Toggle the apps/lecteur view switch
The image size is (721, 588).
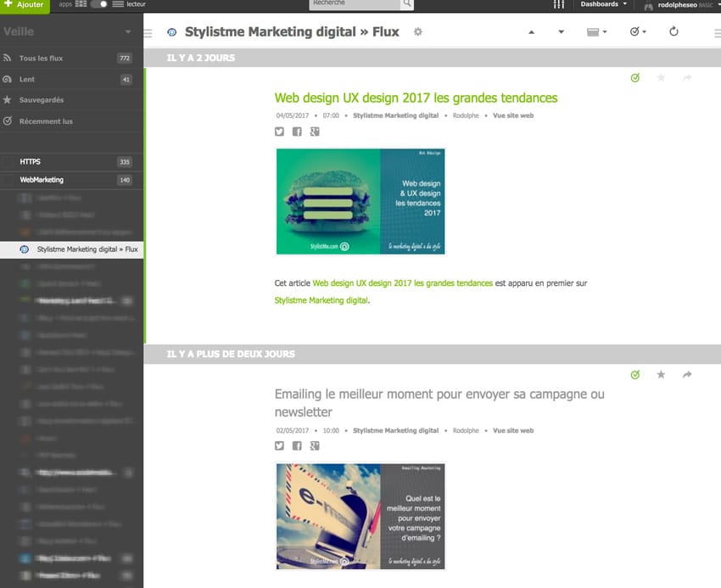pyautogui.click(x=99, y=4)
